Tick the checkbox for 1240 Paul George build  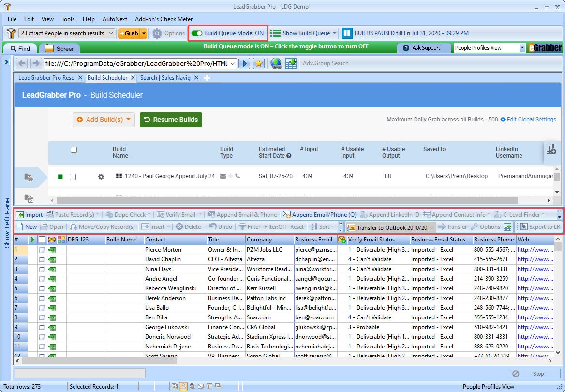click(x=73, y=177)
